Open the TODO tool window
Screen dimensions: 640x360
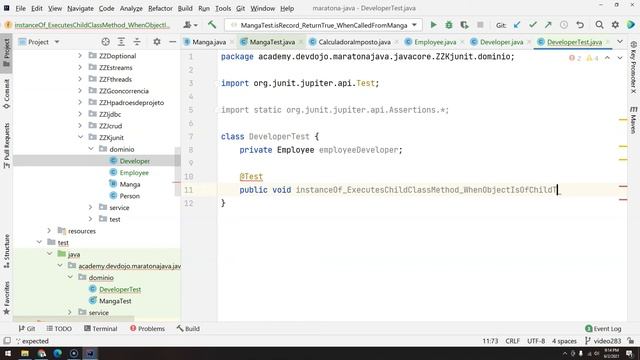(x=59, y=329)
